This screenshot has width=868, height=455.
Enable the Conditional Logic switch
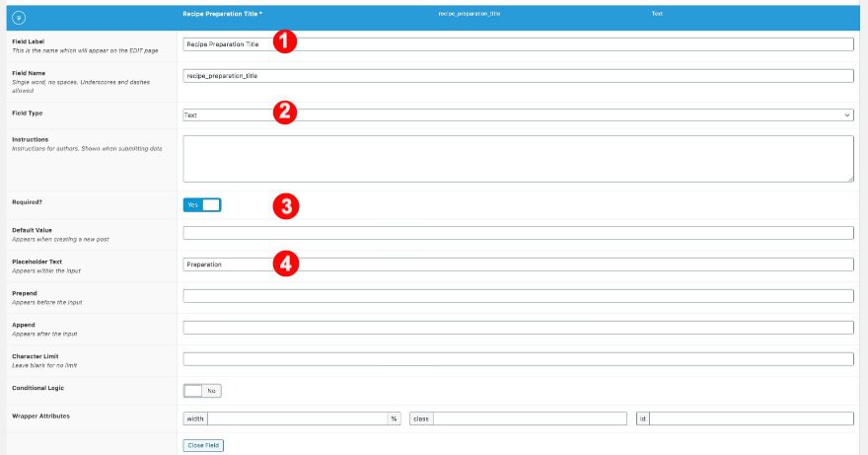tap(202, 391)
